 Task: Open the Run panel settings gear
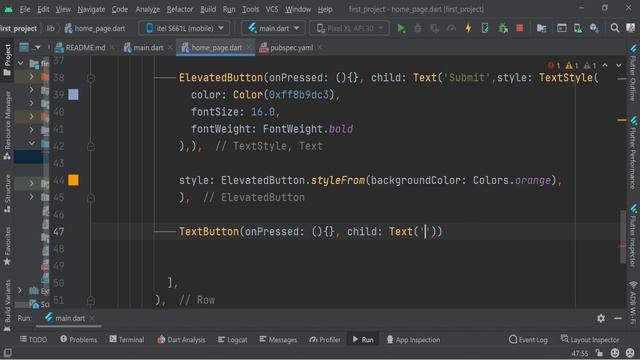(x=601, y=318)
